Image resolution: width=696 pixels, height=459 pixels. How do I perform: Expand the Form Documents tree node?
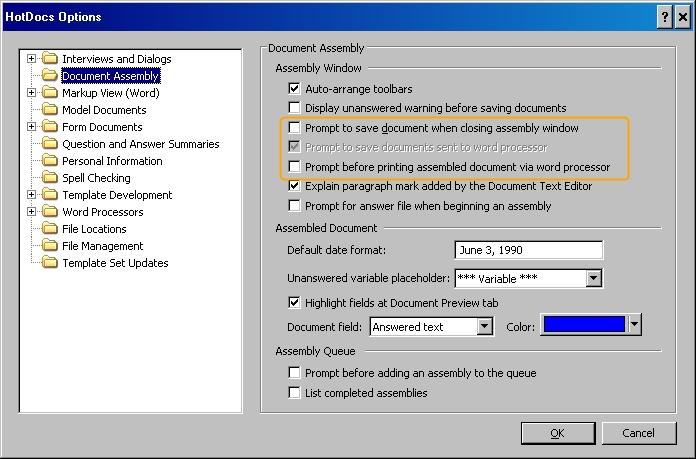coord(31,127)
